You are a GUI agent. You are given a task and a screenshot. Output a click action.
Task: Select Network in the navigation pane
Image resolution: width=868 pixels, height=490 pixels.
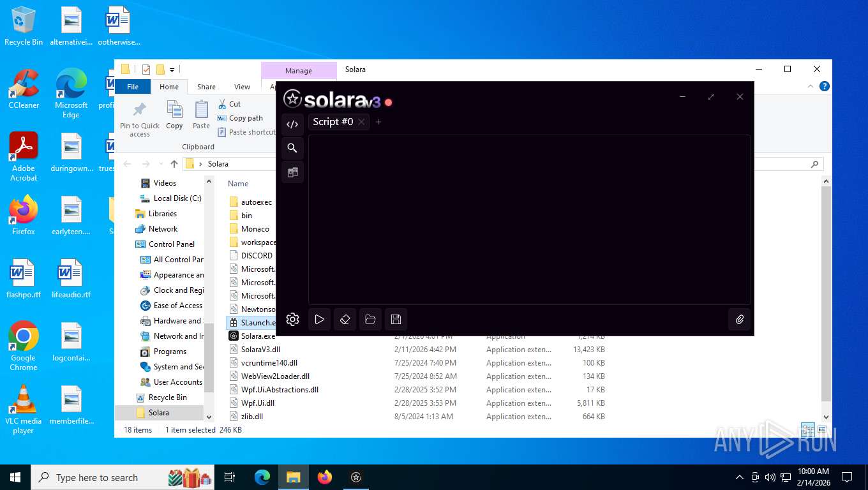click(x=163, y=229)
